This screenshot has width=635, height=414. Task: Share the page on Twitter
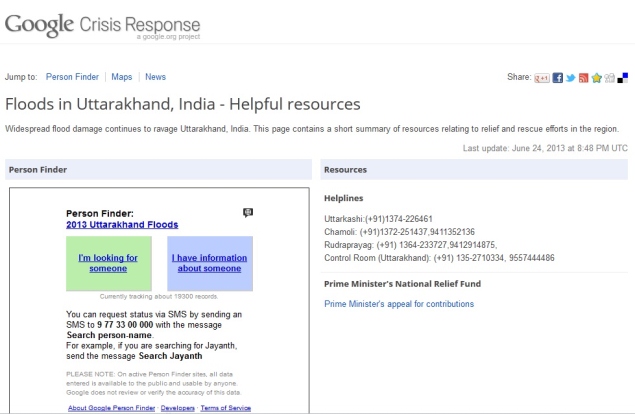point(571,78)
